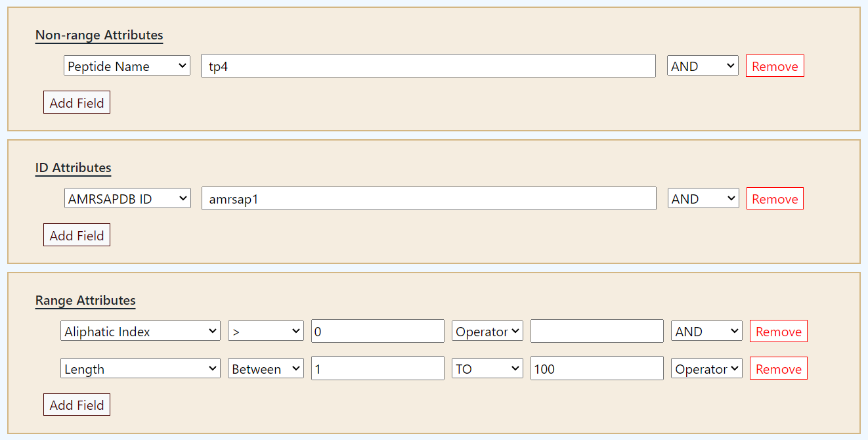Viewport: 868px width, 440px height.
Task: Open the AND operator dropdown in Non-range Attributes
Action: [x=703, y=66]
